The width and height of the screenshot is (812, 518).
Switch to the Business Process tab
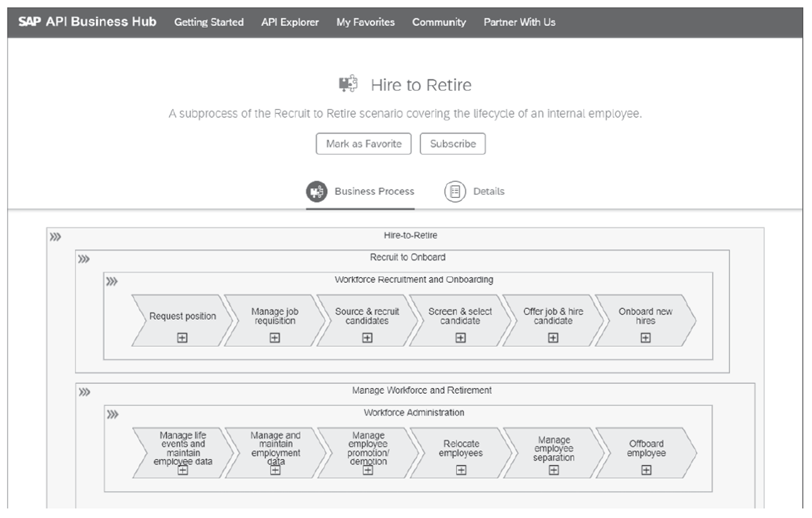click(360, 191)
